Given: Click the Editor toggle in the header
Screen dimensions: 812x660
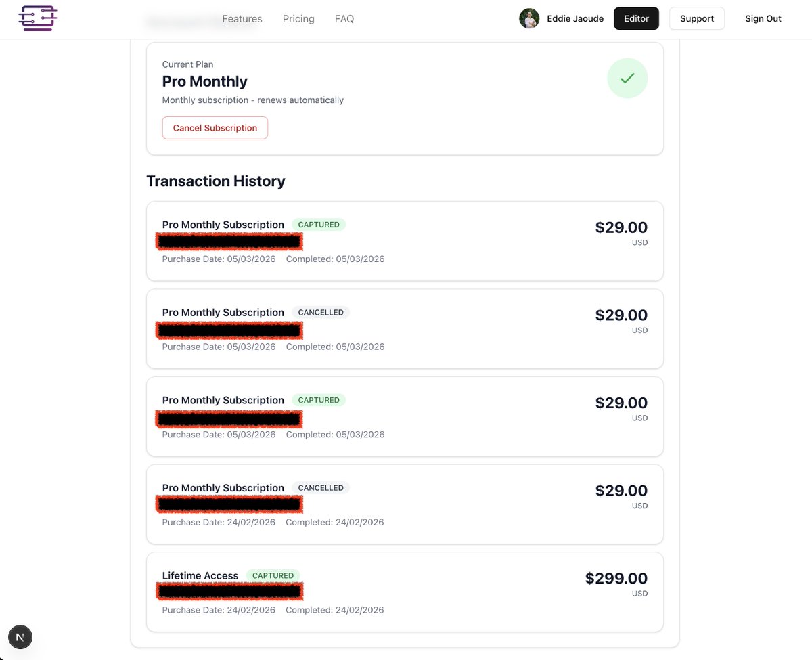Looking at the screenshot, I should point(636,18).
